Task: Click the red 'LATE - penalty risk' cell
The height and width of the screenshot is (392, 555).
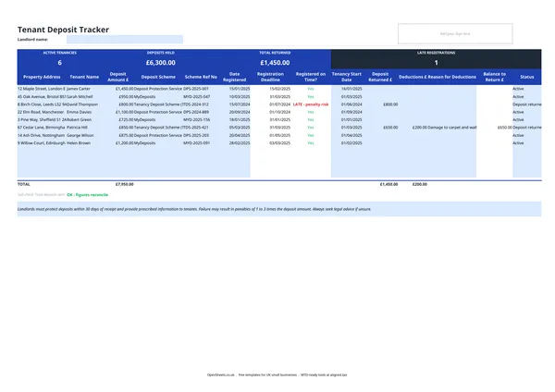Action: 311,104
